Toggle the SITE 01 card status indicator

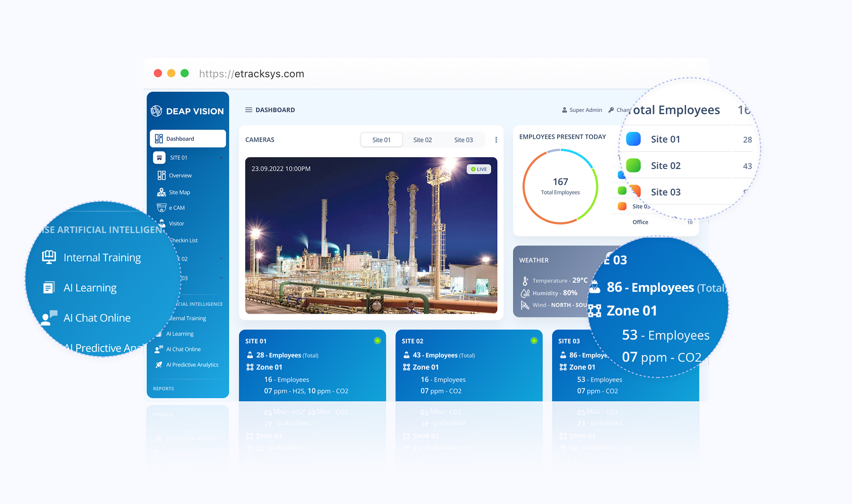click(377, 341)
